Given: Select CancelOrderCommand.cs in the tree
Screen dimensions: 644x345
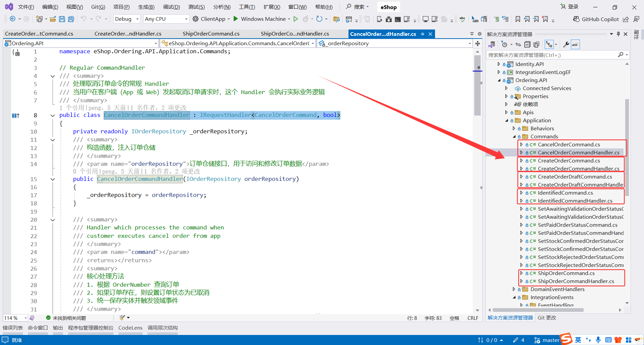Looking at the screenshot, I should (x=569, y=145).
